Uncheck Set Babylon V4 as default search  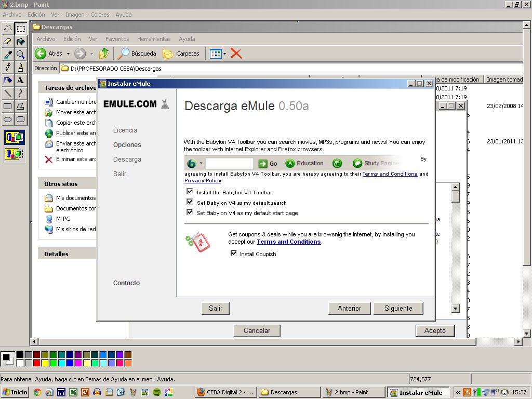point(190,202)
